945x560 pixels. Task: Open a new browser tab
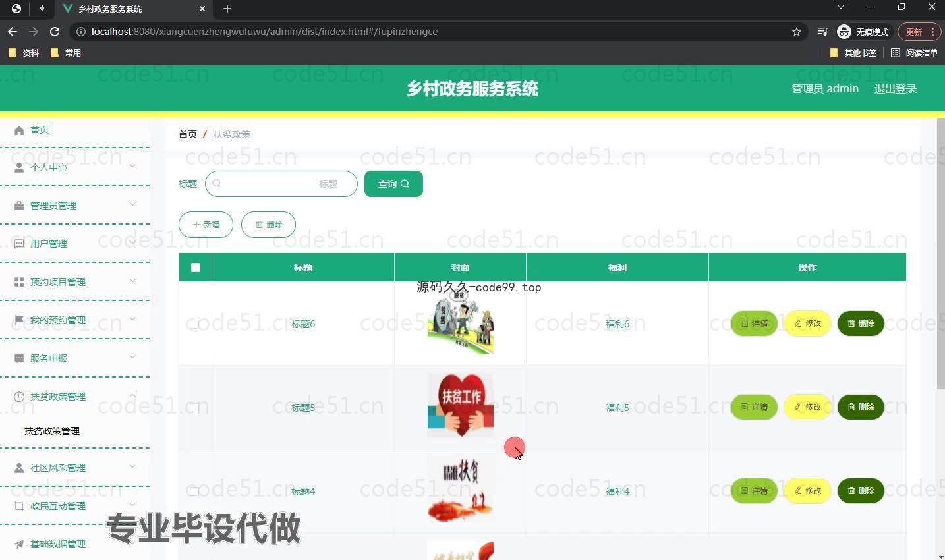[x=227, y=9]
